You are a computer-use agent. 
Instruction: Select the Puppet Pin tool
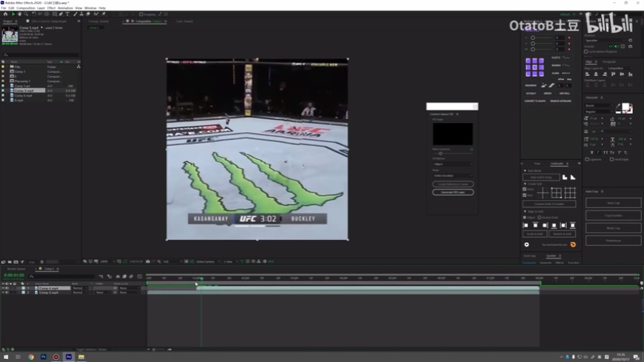pyautogui.click(x=104, y=14)
